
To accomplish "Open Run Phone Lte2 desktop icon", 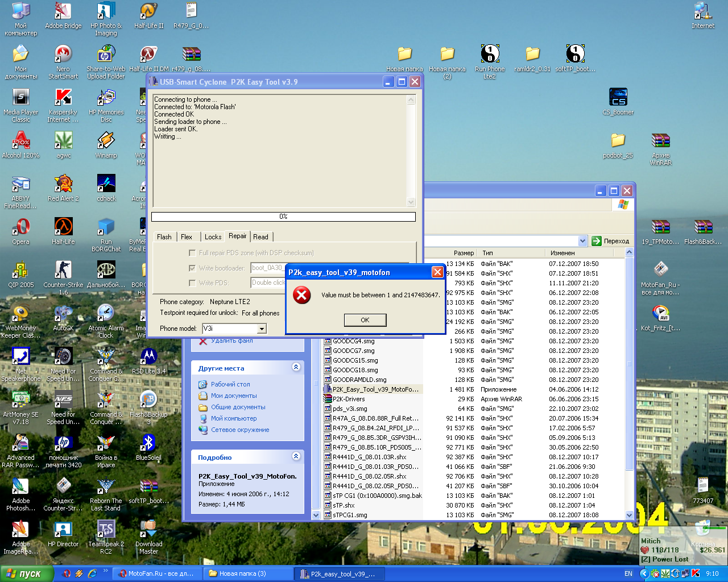I will point(490,61).
